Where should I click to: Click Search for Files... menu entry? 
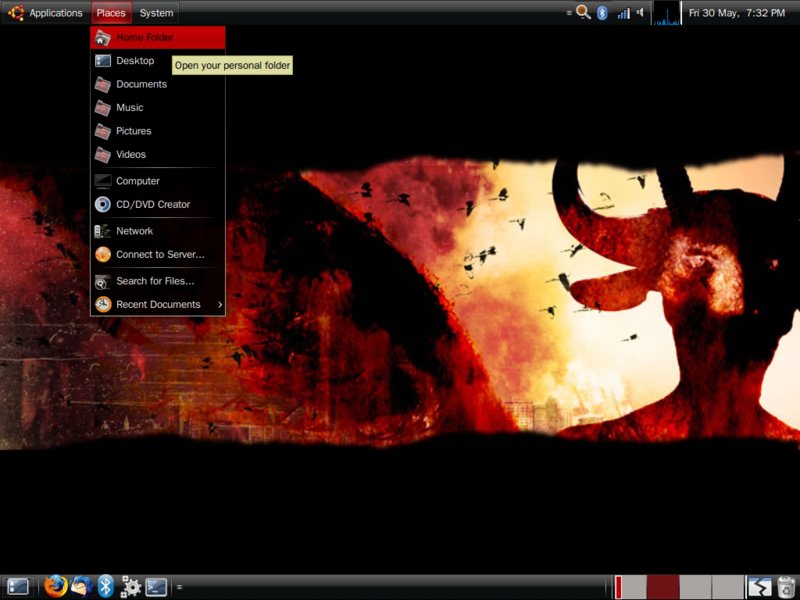tap(155, 281)
